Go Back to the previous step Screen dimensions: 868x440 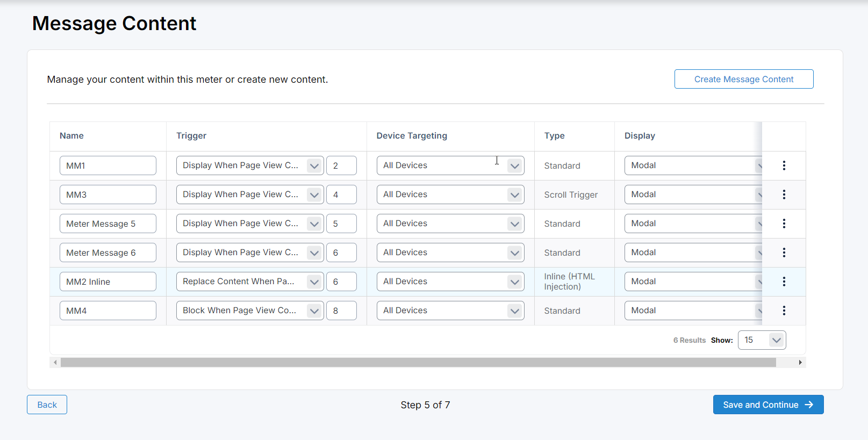click(47, 405)
